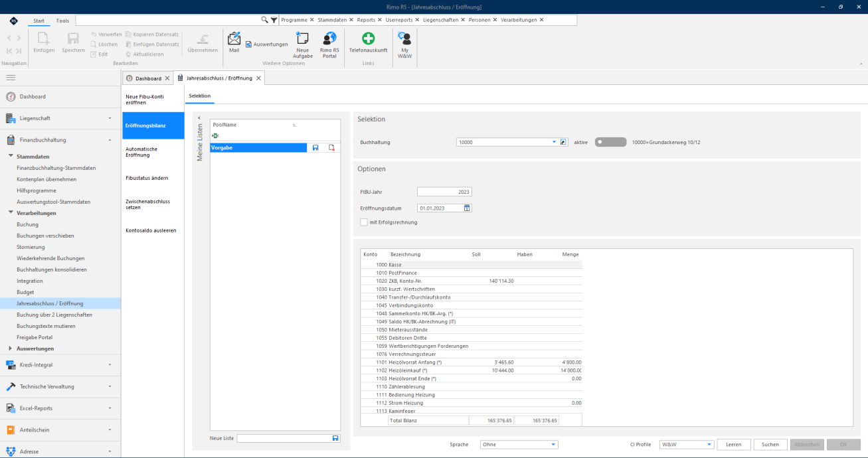Open the Tools ribbon tab

click(62, 21)
